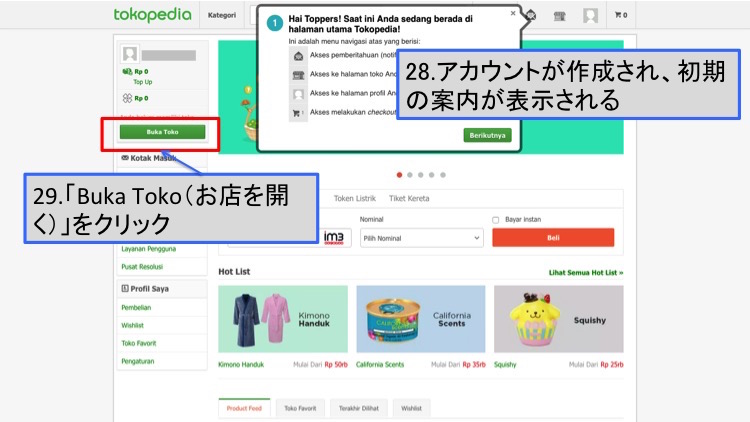Image resolution: width=750 pixels, height=422 pixels.
Task: Click the Tokopedia logo
Action: (152, 15)
